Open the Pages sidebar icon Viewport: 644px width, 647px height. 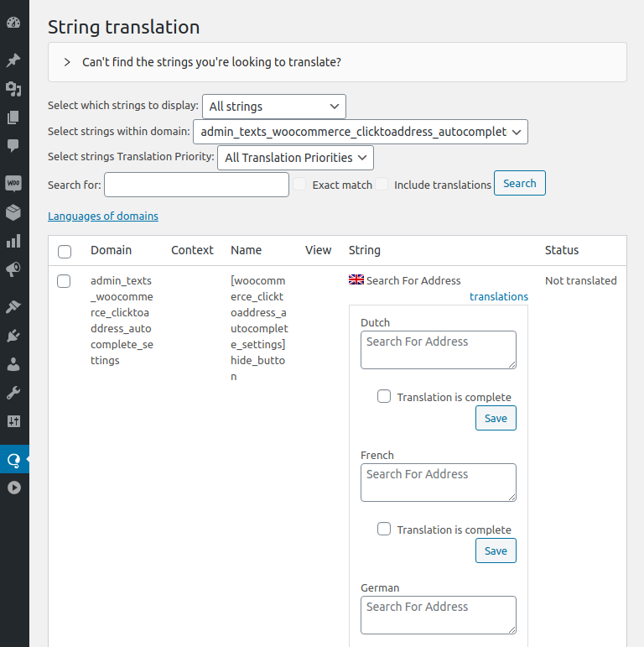point(13,117)
